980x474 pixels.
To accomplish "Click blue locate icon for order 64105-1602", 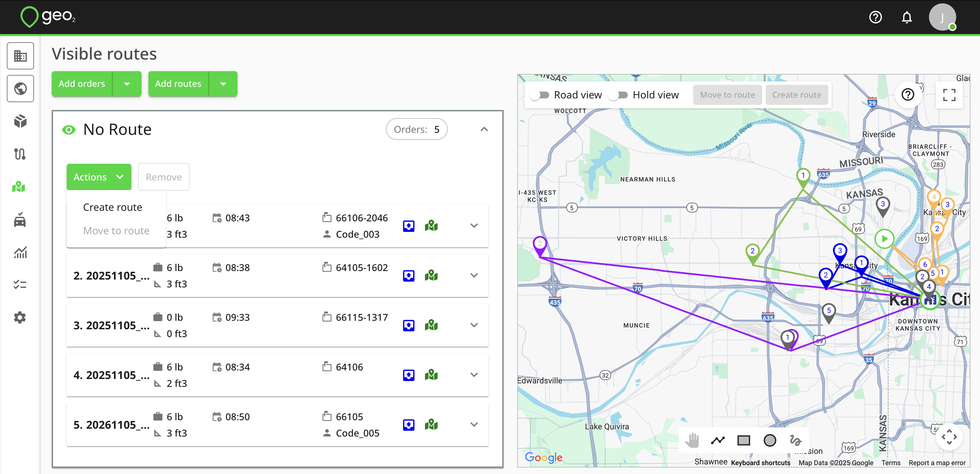I will coord(409,275).
